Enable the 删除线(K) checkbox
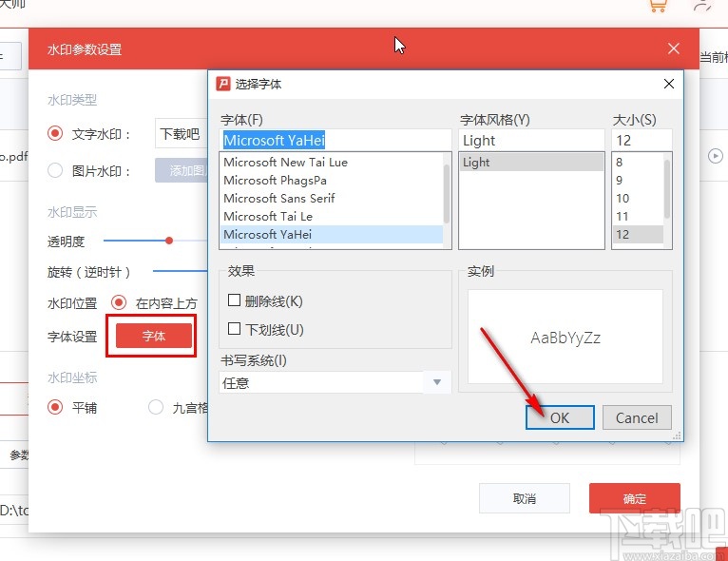728x561 pixels. (x=234, y=300)
